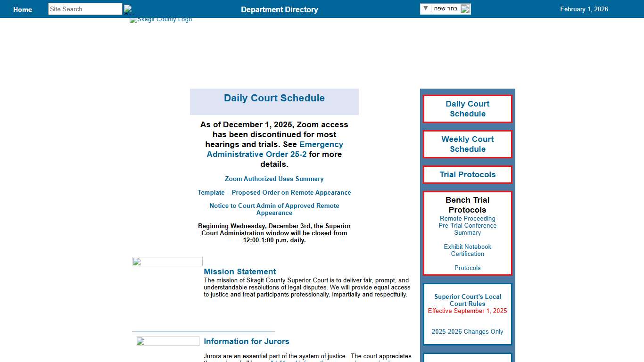644x362 pixels.
Task: Open Exhibit Notebook Certification link
Action: (x=467, y=250)
